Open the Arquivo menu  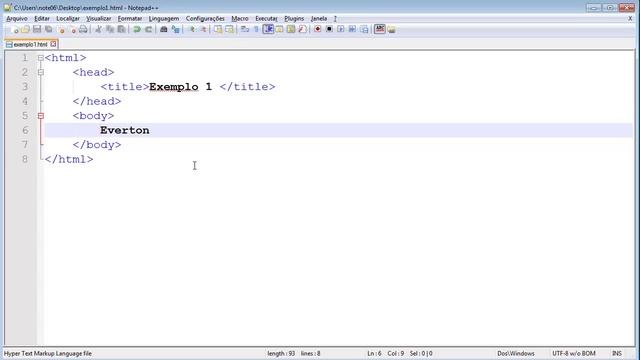click(x=17, y=19)
